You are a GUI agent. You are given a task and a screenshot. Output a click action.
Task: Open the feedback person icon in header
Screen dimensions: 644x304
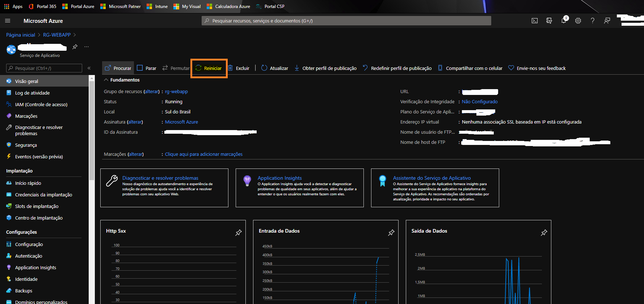point(607,21)
